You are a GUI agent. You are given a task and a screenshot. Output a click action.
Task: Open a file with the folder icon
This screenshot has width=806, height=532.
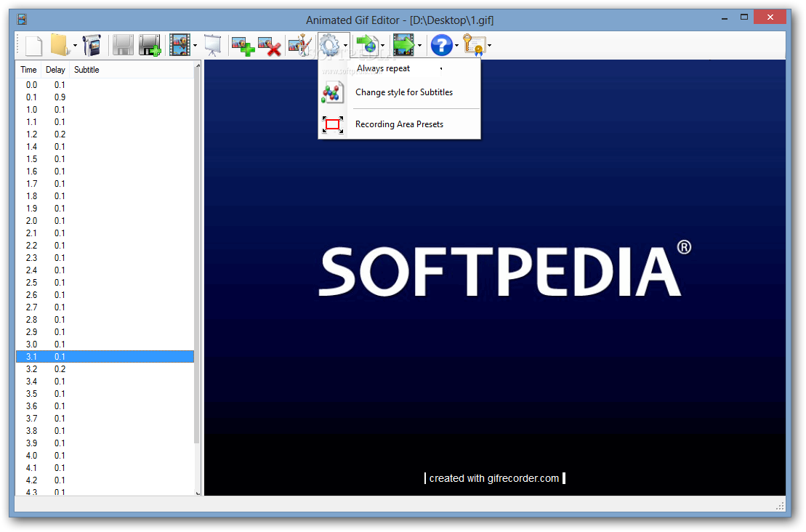click(60, 45)
